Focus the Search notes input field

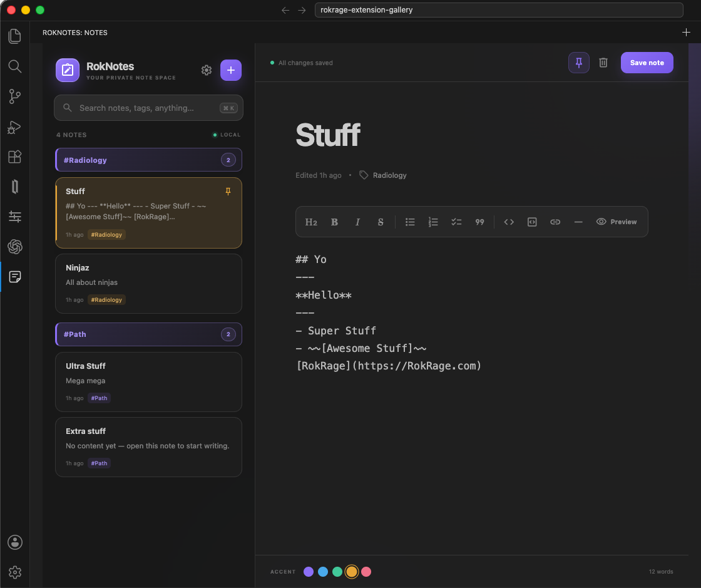click(148, 108)
